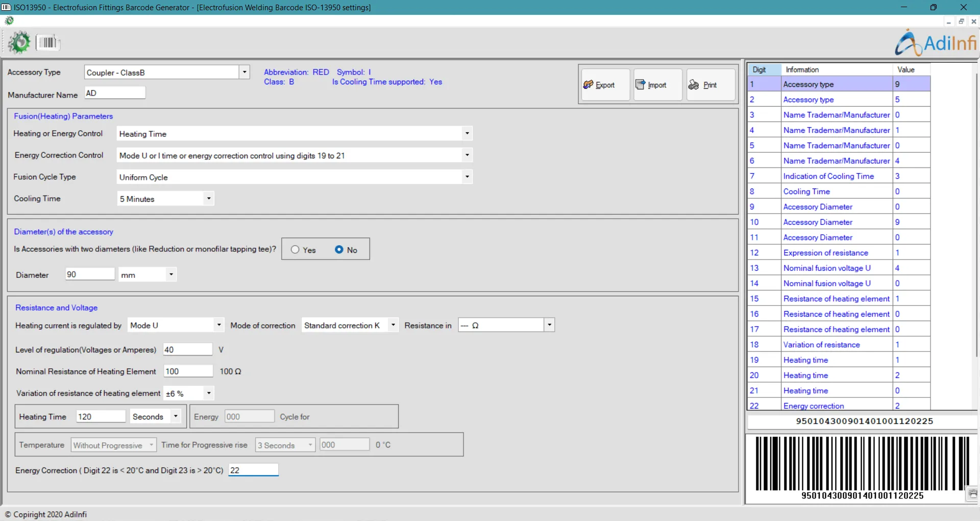The height and width of the screenshot is (521, 980).
Task: Minimize the inner settings child window
Action: [x=949, y=21]
